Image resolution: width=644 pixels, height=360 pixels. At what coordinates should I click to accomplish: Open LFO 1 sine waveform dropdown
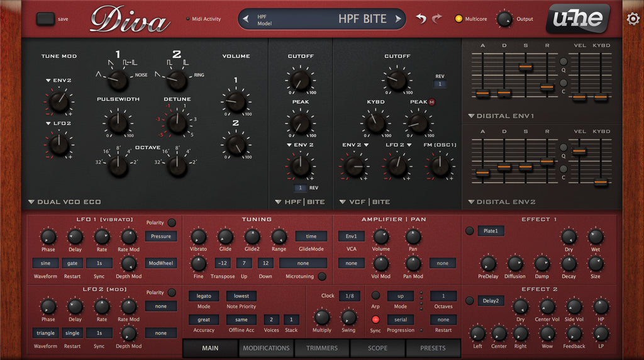[x=45, y=263]
